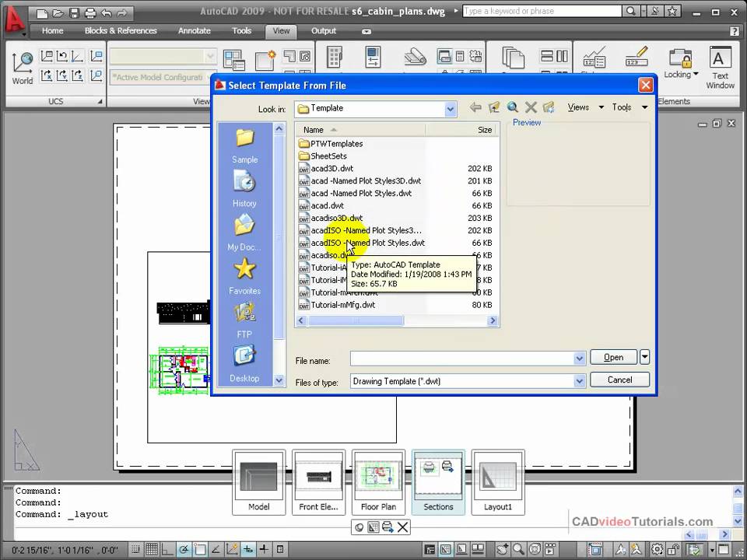Image resolution: width=747 pixels, height=560 pixels.
Task: Expand the UCS panel launcher arrow
Action: click(x=100, y=101)
